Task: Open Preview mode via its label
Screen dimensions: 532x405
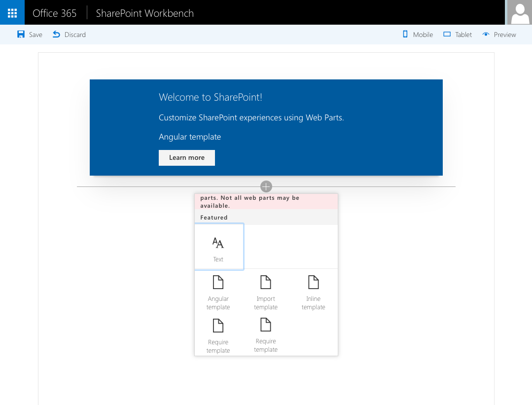Action: click(x=505, y=35)
